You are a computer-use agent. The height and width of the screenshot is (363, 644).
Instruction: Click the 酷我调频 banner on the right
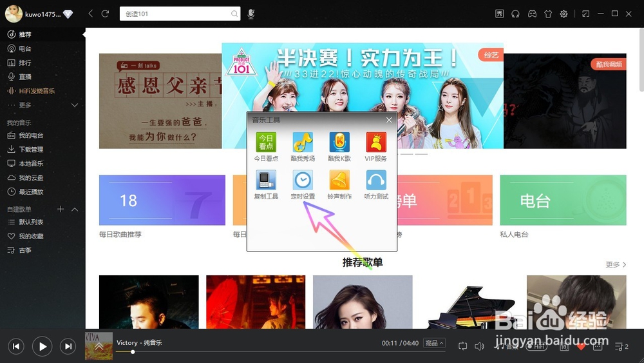click(x=565, y=101)
